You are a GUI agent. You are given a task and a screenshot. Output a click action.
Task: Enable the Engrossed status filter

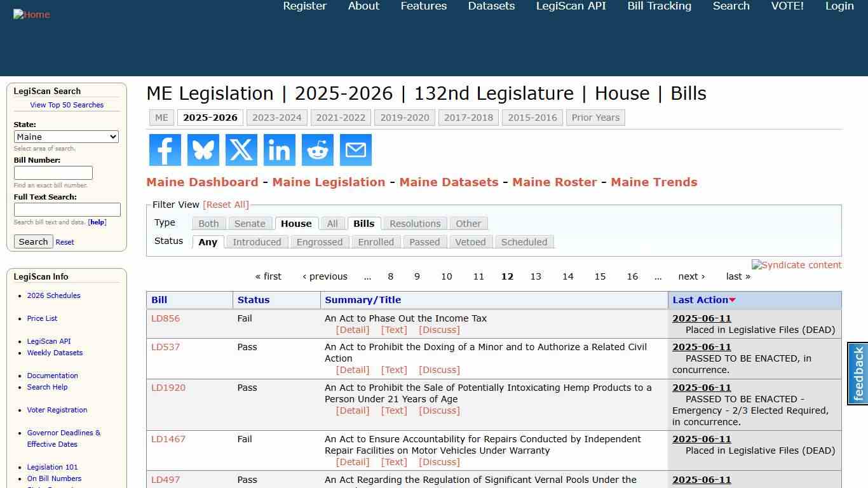click(x=320, y=241)
